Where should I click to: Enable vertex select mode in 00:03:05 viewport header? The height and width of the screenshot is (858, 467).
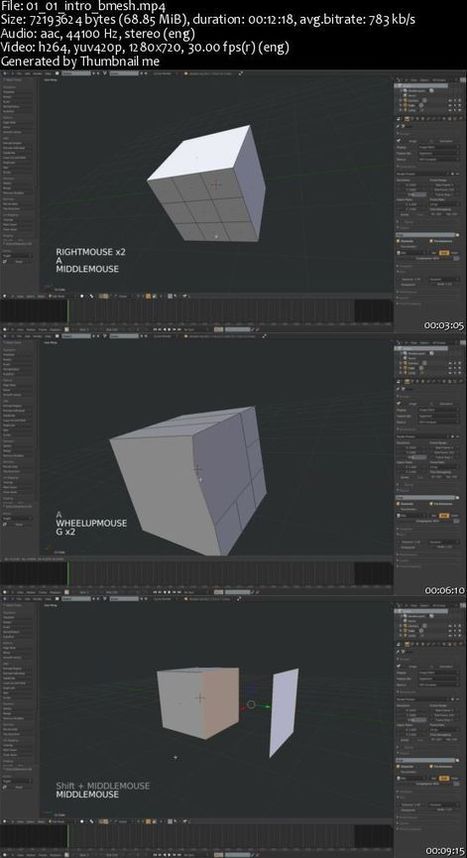point(148,295)
